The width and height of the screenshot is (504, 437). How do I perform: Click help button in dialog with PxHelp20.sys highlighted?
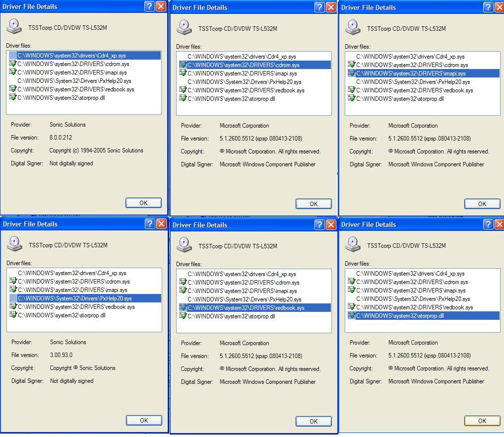(150, 223)
